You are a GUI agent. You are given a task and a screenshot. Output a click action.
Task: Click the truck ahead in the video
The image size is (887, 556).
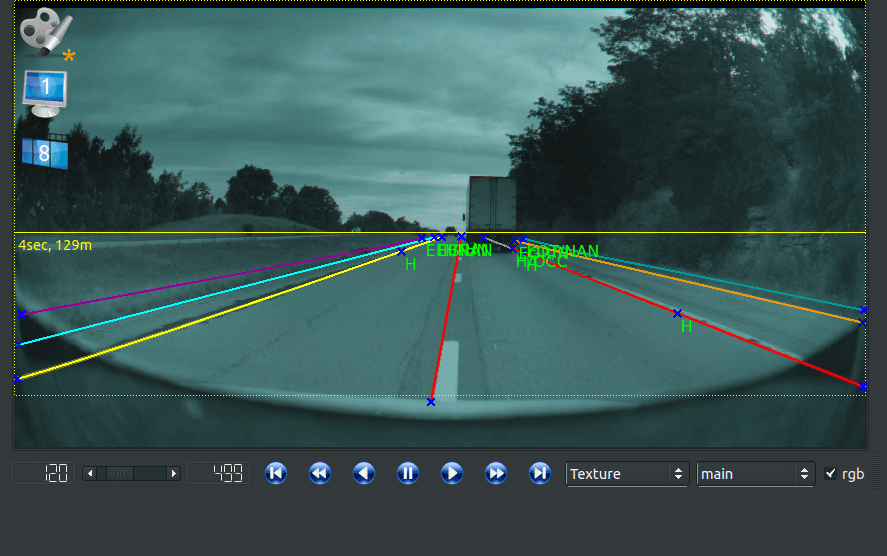coord(491,203)
